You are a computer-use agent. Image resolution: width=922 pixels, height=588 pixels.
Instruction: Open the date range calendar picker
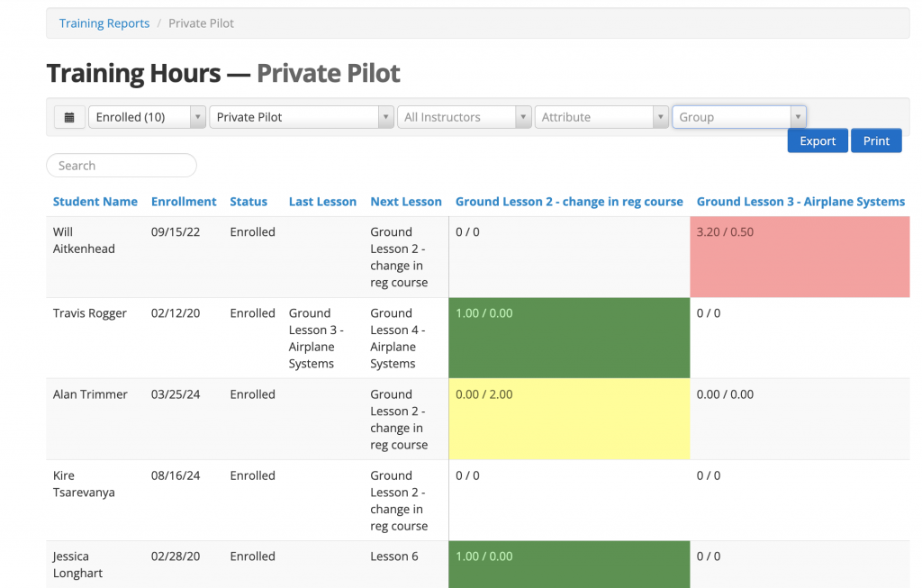point(69,116)
